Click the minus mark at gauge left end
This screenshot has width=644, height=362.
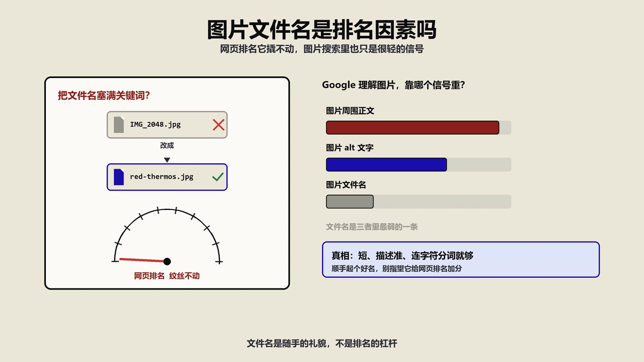click(115, 261)
